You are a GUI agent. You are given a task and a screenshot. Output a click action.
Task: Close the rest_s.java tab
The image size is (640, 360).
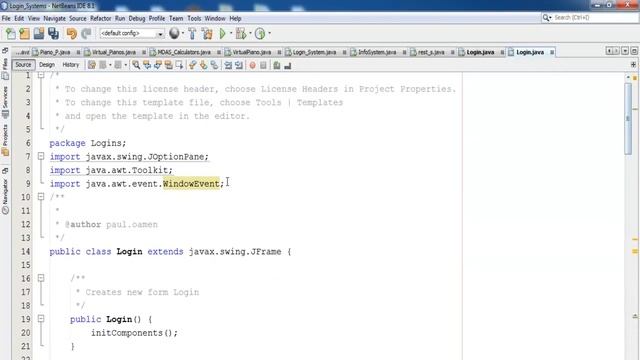click(452, 53)
